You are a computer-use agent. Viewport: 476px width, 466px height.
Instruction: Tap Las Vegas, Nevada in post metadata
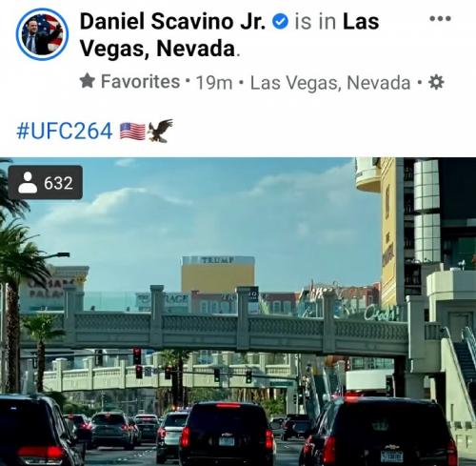pyautogui.click(x=330, y=83)
